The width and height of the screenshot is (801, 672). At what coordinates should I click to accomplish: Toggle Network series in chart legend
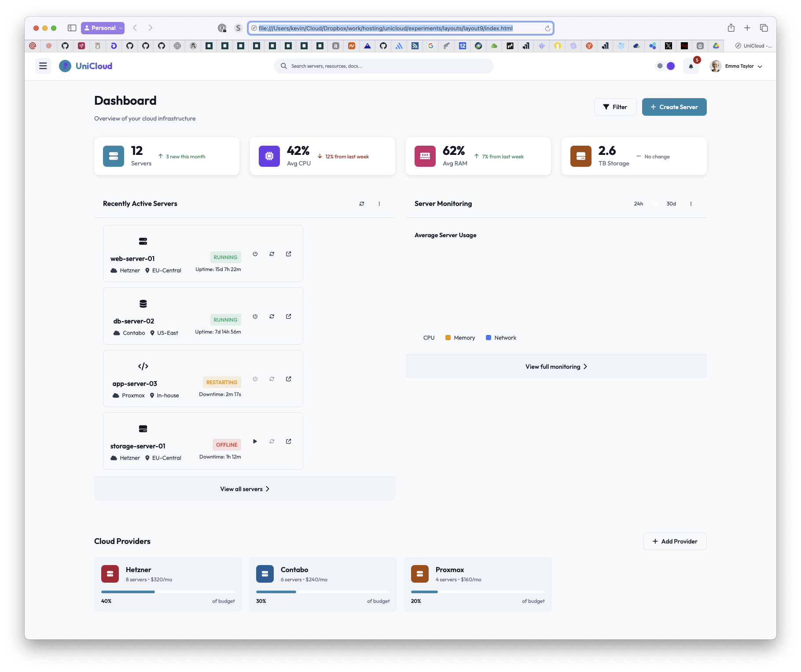[501, 338]
